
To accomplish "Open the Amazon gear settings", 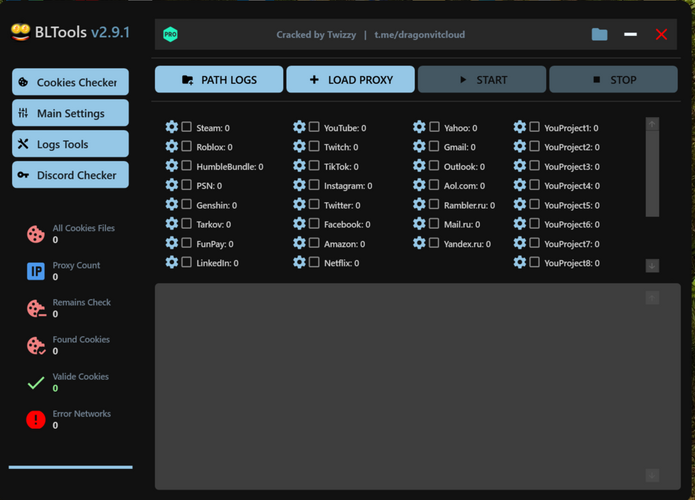I will [299, 243].
